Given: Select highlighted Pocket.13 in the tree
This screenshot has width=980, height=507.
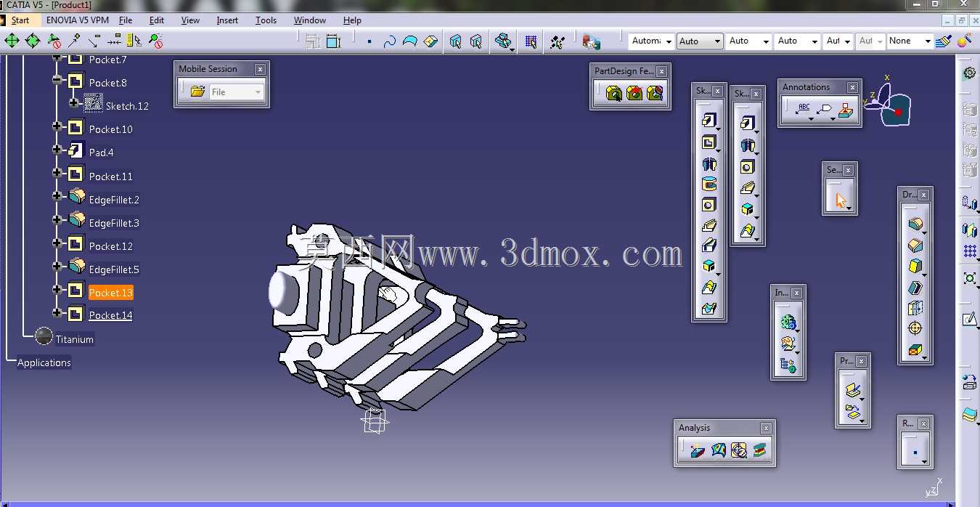Looking at the screenshot, I should pos(110,293).
